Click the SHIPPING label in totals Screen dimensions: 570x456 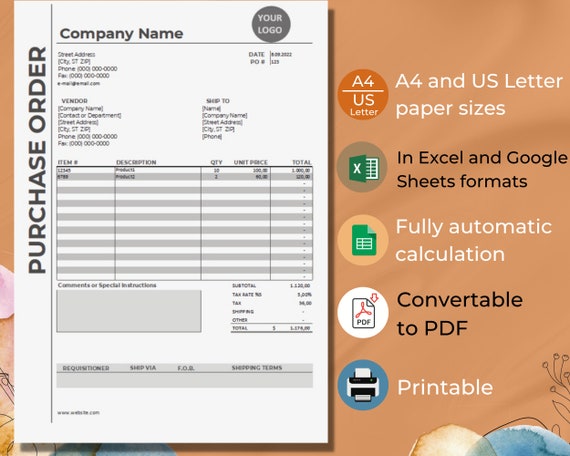pos(243,312)
